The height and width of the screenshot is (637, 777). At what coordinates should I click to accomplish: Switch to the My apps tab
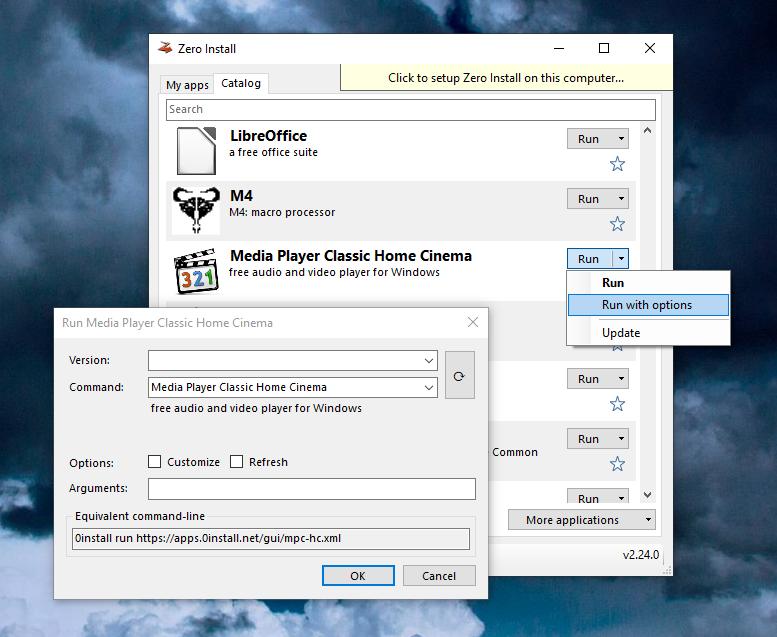(x=187, y=85)
